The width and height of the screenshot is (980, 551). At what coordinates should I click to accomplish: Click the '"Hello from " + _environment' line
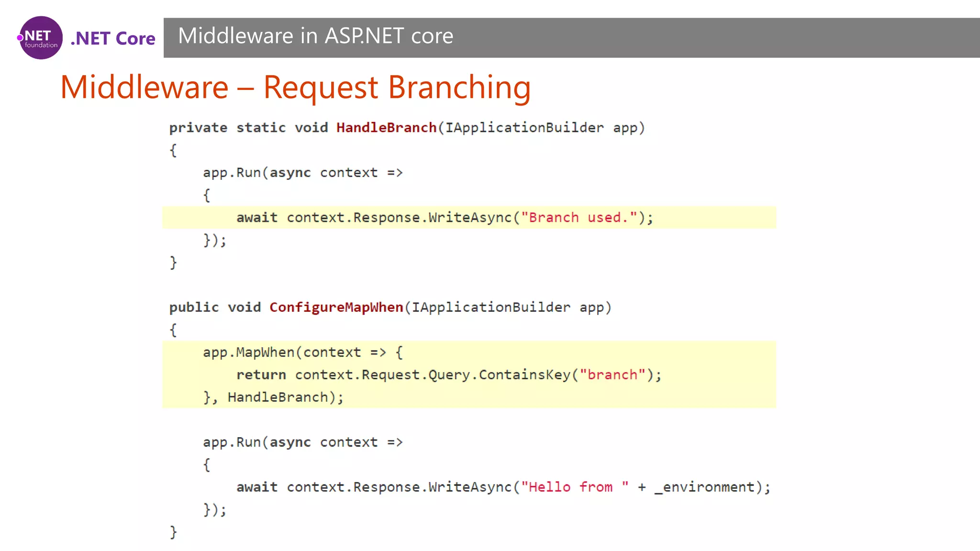(503, 487)
